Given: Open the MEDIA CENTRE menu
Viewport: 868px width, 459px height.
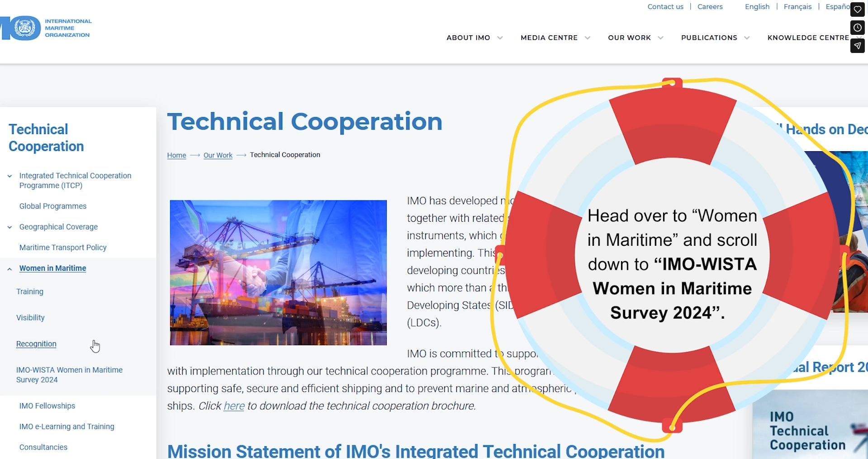Looking at the screenshot, I should tap(549, 38).
